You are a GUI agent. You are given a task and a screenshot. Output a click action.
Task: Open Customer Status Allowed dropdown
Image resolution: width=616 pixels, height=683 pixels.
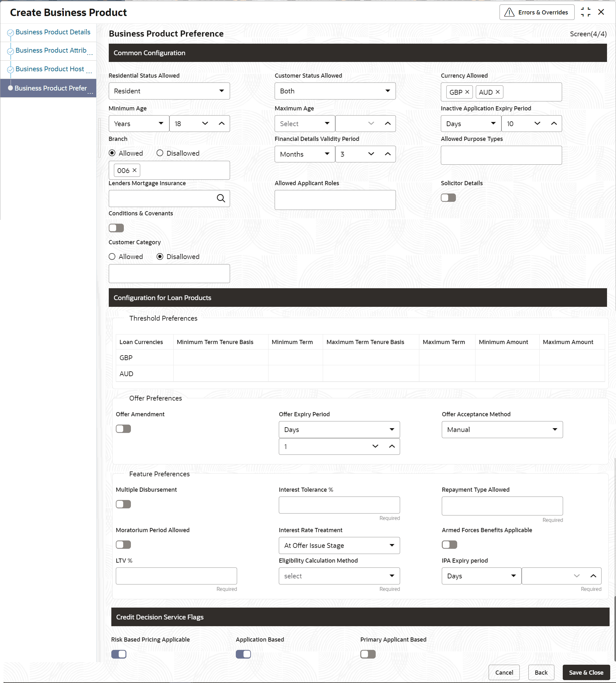pos(335,91)
